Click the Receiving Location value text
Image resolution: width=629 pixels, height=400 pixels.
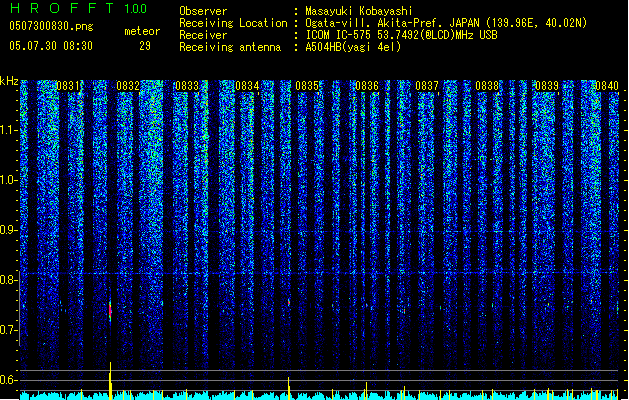click(x=446, y=23)
